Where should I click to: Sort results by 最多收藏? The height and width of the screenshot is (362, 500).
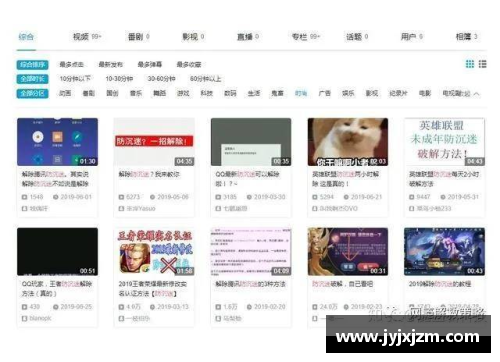pos(189,64)
